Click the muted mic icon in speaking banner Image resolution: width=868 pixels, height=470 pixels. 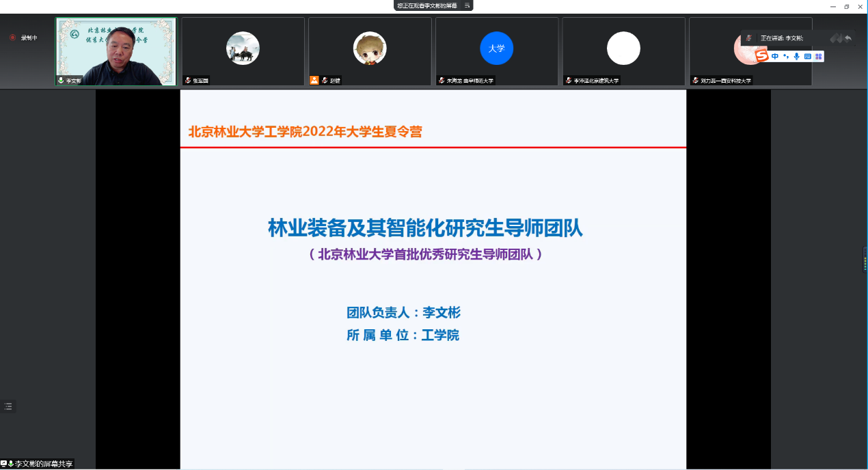[748, 38]
